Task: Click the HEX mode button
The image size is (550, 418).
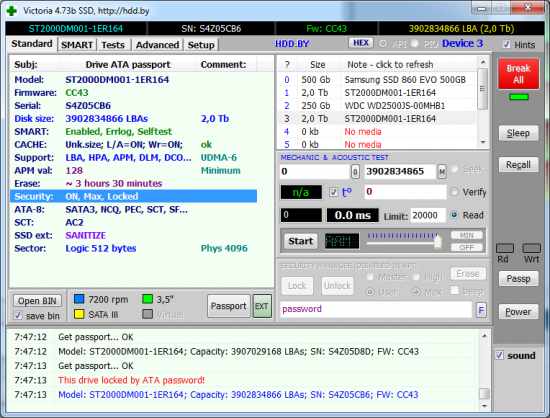Action: 361,43
